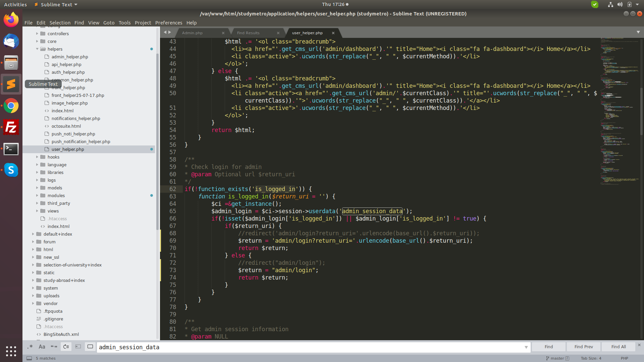Click the Find All button
The image size is (644, 362).
pyautogui.click(x=619, y=347)
